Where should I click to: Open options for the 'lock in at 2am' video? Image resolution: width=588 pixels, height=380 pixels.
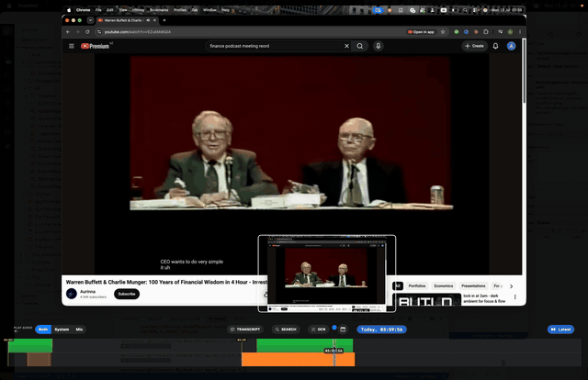514,296
